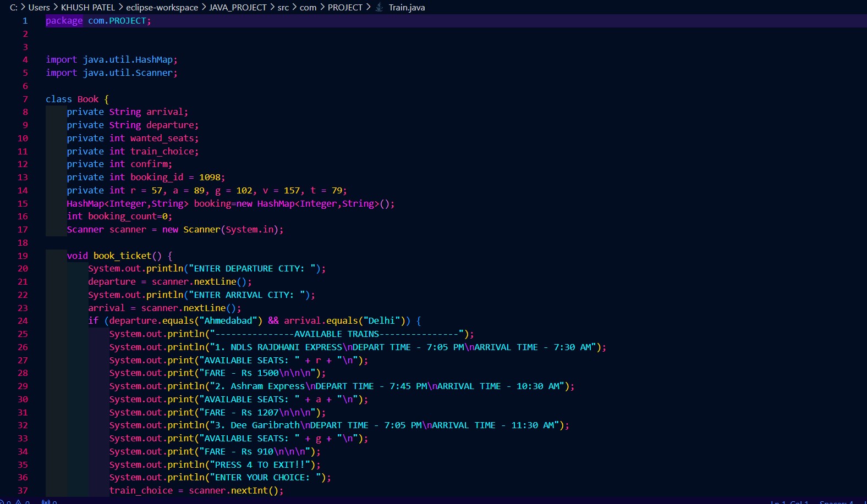The width and height of the screenshot is (867, 504).
Task: Select the KHUSH PATEL breadcrumb
Action: 88,7
